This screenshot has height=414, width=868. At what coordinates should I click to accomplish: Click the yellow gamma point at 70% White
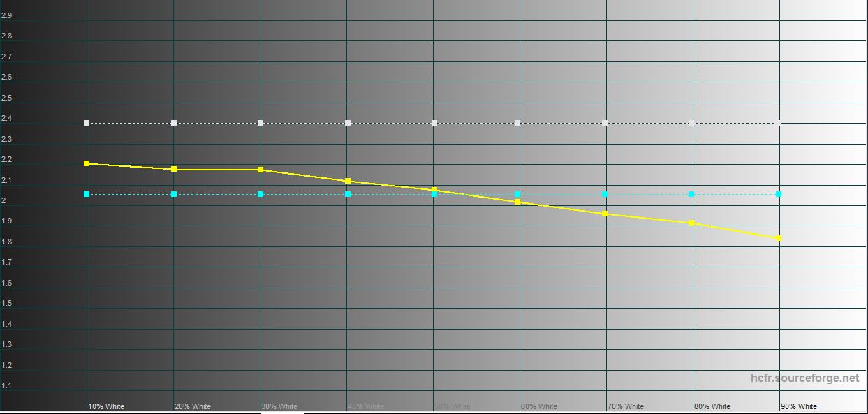point(605,214)
